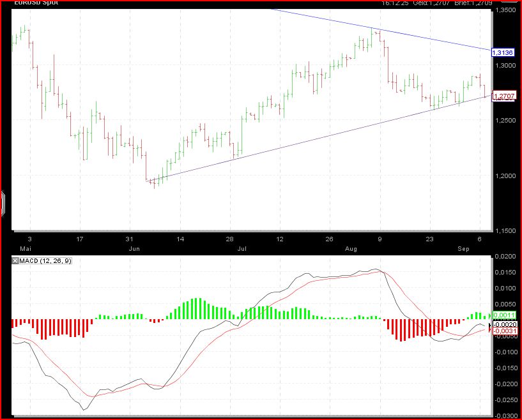Expand the side panel handle on left edge
The width and height of the screenshot is (522, 420).
pos(3,203)
